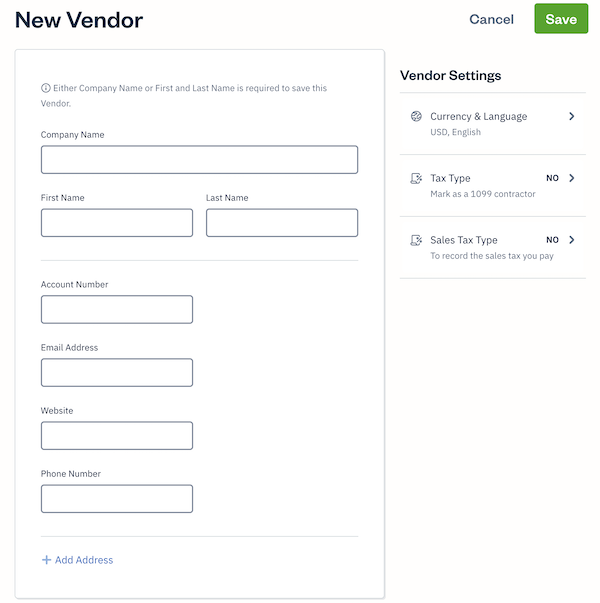Click the Account Number field
The image size is (600, 603).
[x=117, y=310]
